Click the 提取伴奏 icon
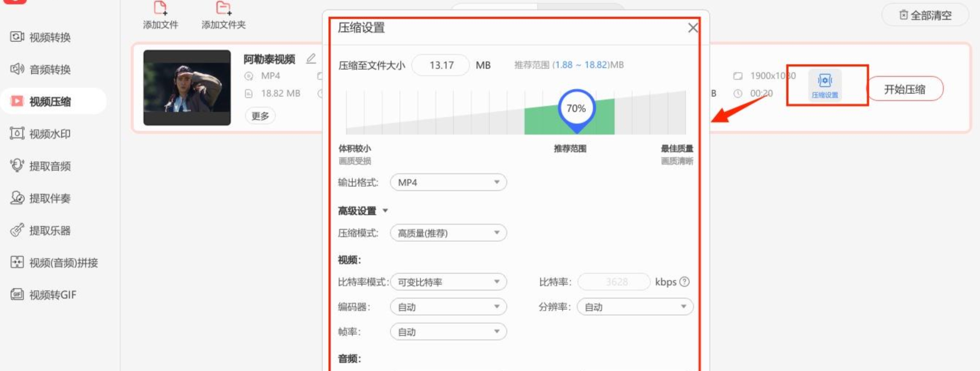Screen dimensions: 980x371 17,198
